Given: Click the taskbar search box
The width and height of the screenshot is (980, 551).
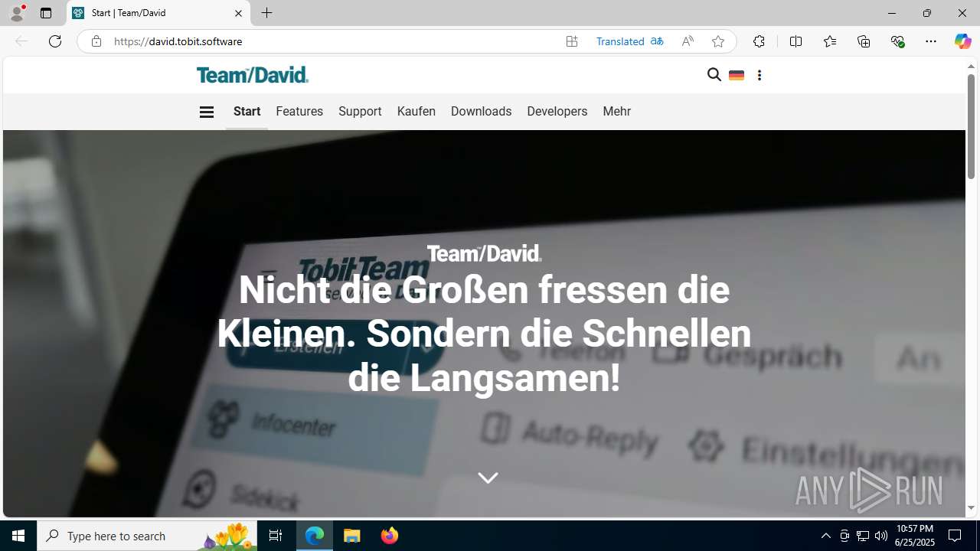Looking at the screenshot, I should pyautogui.click(x=146, y=536).
